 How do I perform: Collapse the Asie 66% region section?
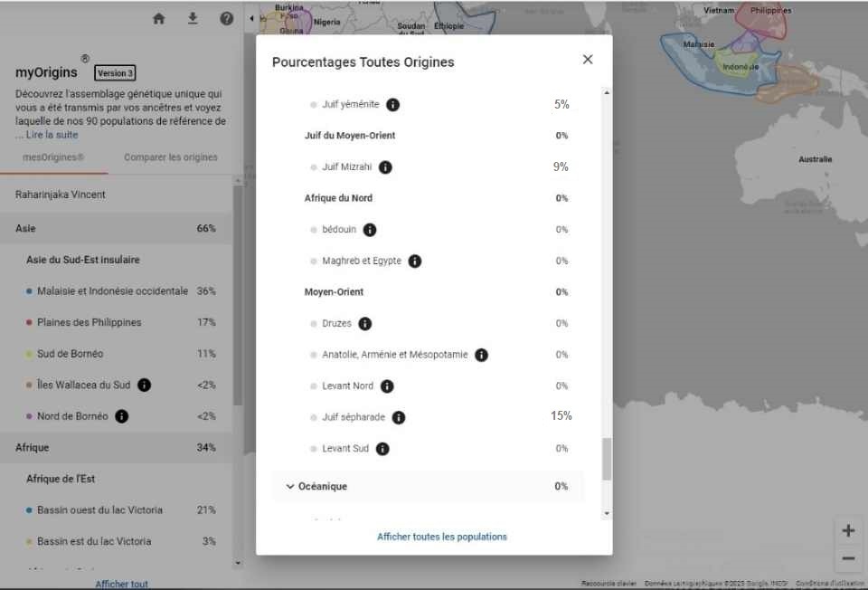coord(116,228)
